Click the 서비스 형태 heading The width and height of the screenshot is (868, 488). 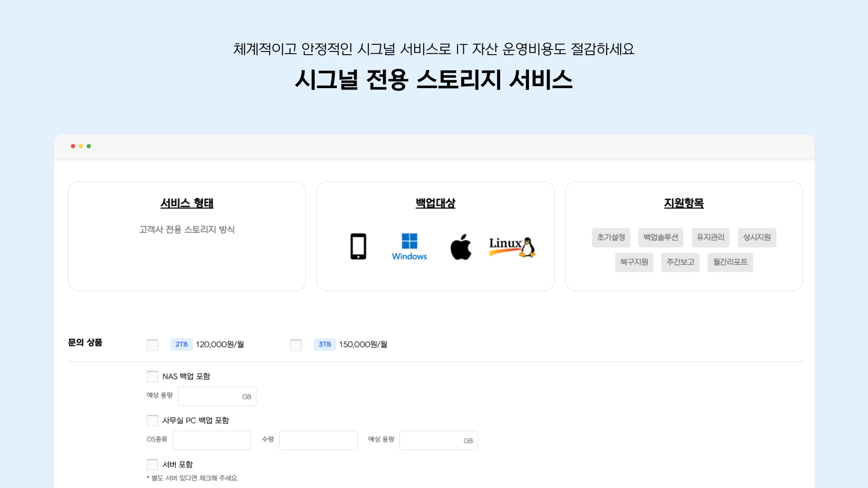tap(187, 203)
